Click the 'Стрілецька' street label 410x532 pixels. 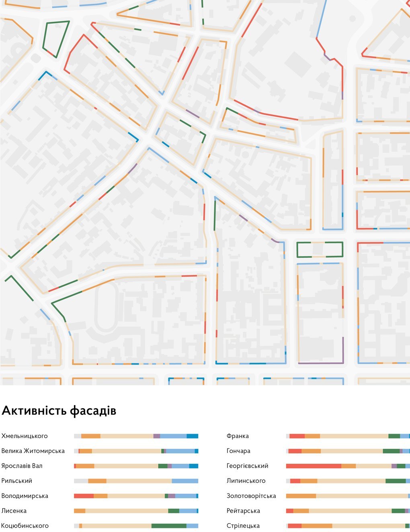[243, 526]
